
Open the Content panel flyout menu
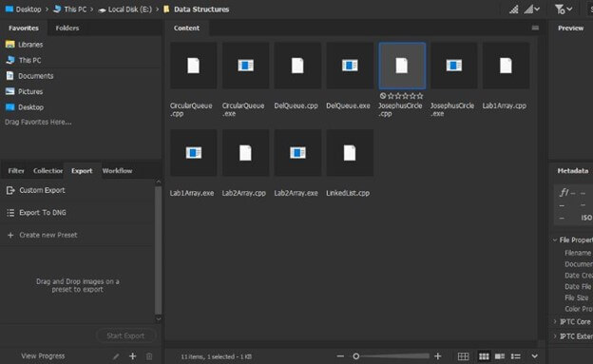coord(535,28)
